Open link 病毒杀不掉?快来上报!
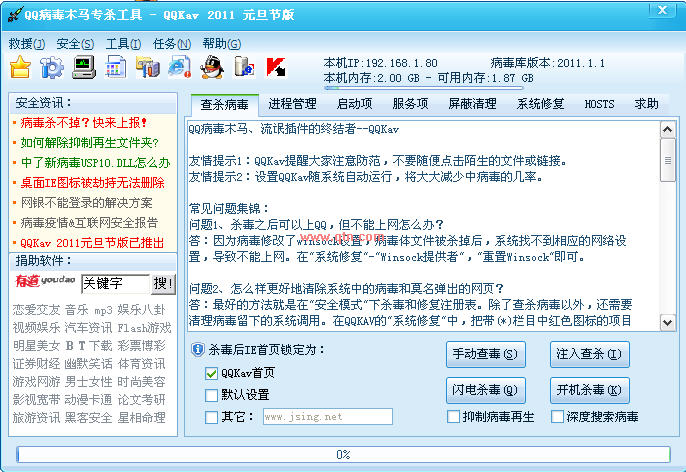 [84, 122]
